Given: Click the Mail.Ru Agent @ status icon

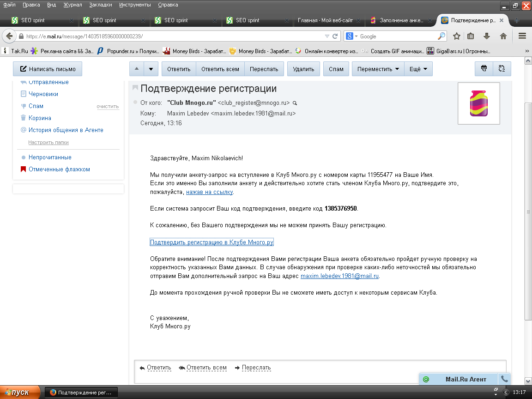Looking at the screenshot, I should click(426, 379).
